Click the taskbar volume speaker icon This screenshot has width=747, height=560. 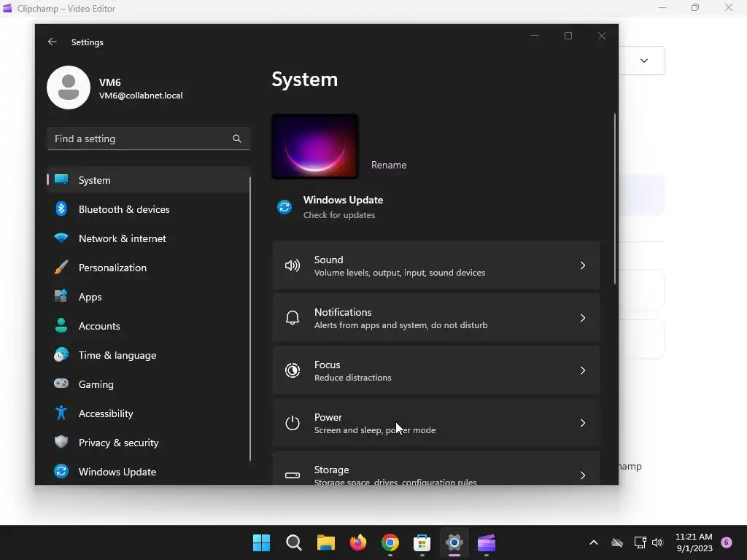click(657, 542)
